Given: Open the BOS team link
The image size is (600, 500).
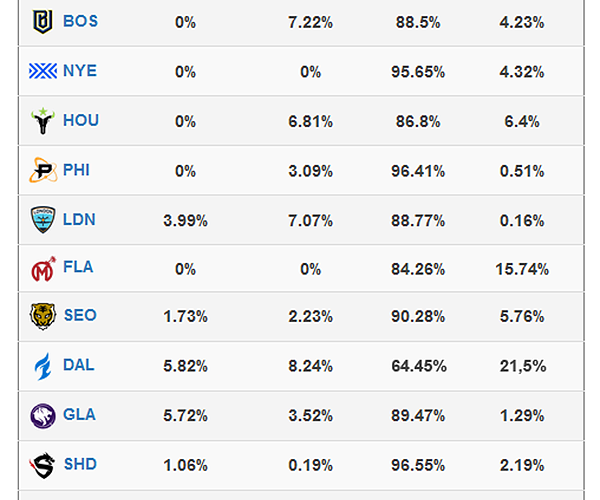Looking at the screenshot, I should [79, 22].
